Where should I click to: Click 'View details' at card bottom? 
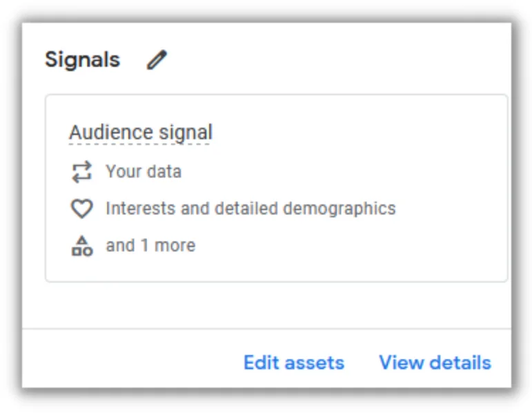435,363
